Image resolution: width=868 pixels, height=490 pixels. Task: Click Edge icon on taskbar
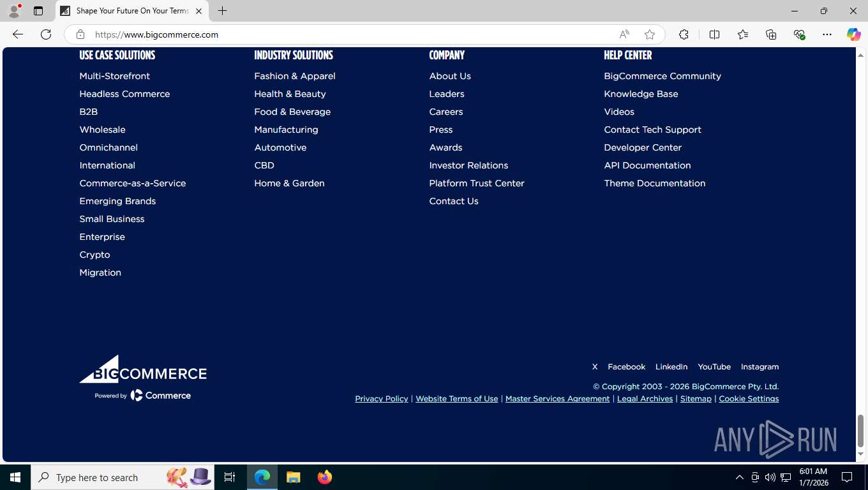point(262,477)
